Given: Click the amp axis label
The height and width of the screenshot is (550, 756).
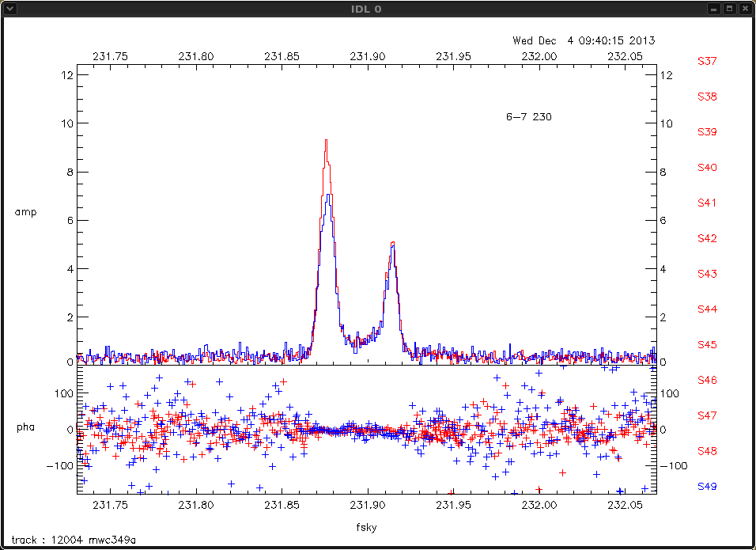Looking at the screenshot, I should 26,212.
